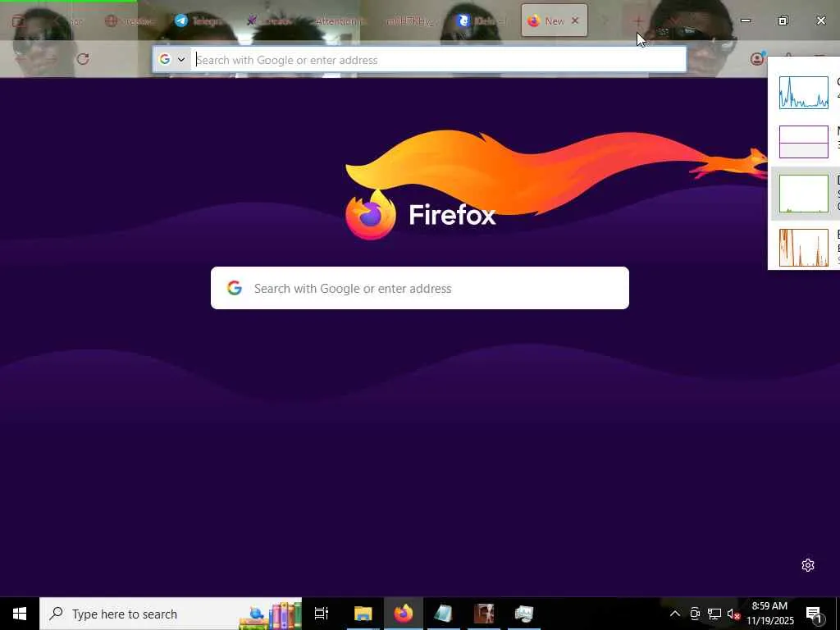Minimize the Firefox window
Screen dimensions: 840x630
[746, 21]
